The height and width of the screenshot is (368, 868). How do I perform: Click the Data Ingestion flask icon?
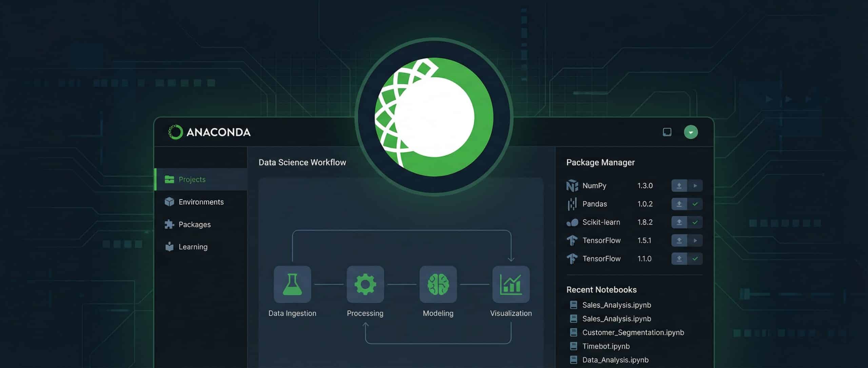pyautogui.click(x=292, y=284)
